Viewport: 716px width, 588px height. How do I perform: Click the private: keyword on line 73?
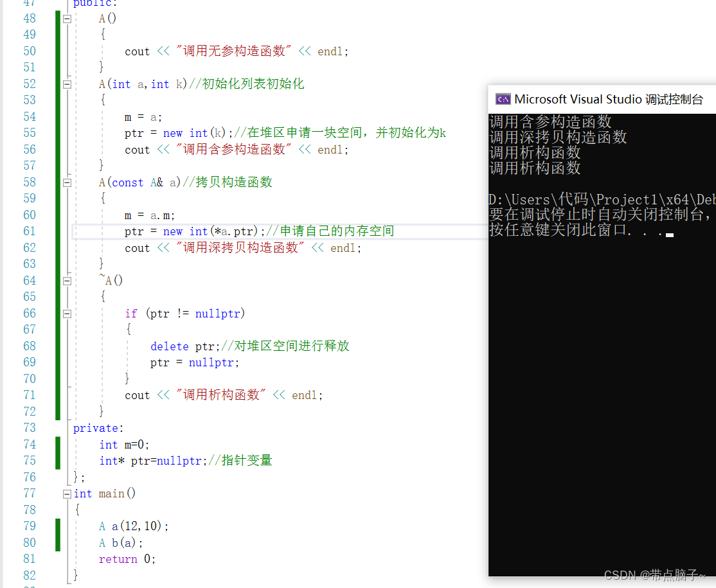tap(98, 428)
